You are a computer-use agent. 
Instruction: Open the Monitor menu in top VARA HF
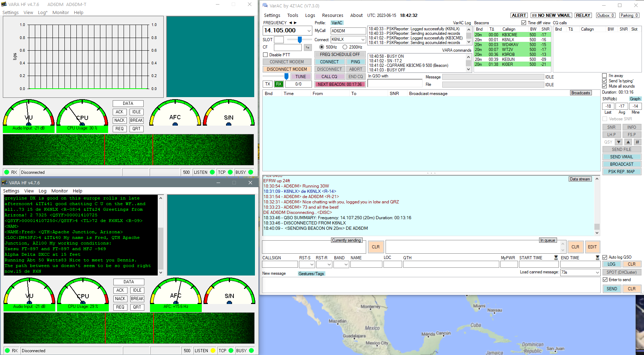[x=61, y=13]
